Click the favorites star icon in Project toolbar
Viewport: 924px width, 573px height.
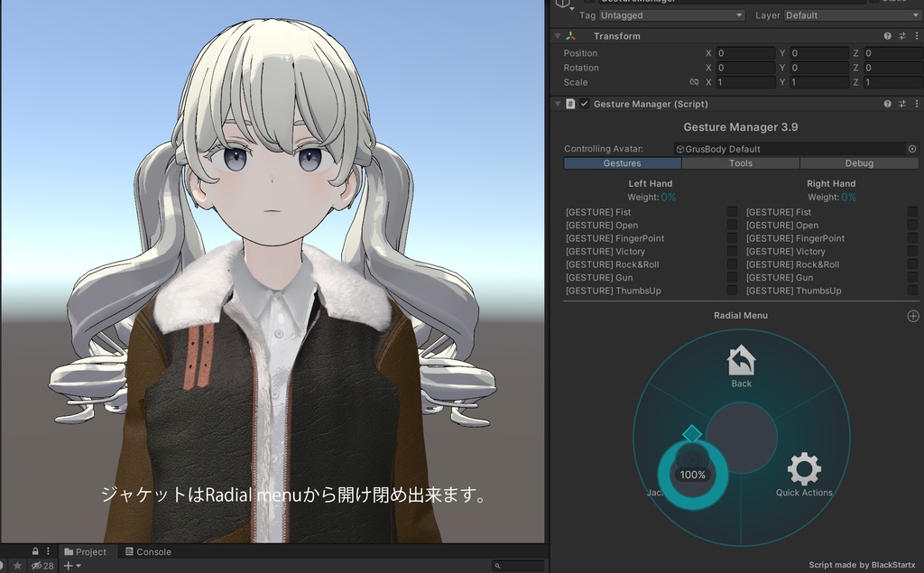pos(18,566)
